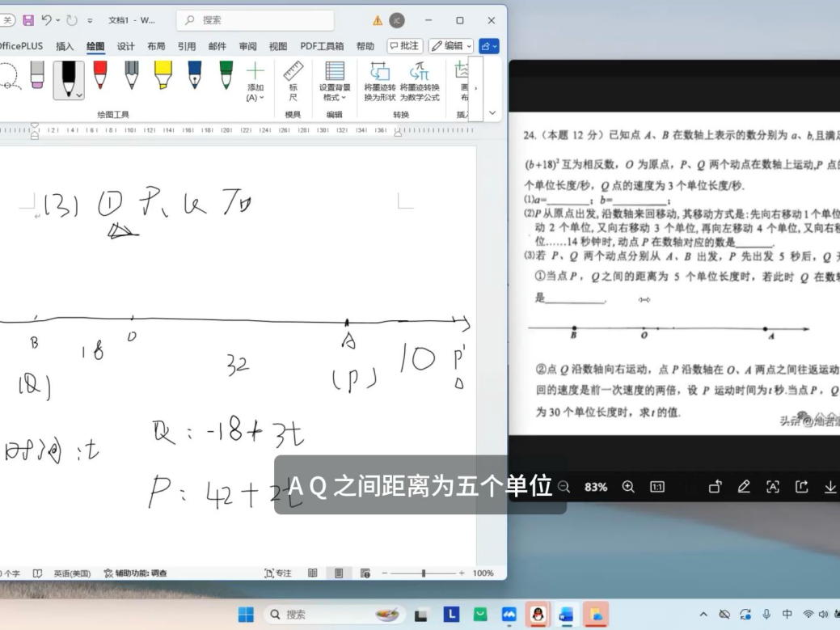The height and width of the screenshot is (630, 840).
Task: Click the ruler (标尺) stencil icon
Action: 293,81
